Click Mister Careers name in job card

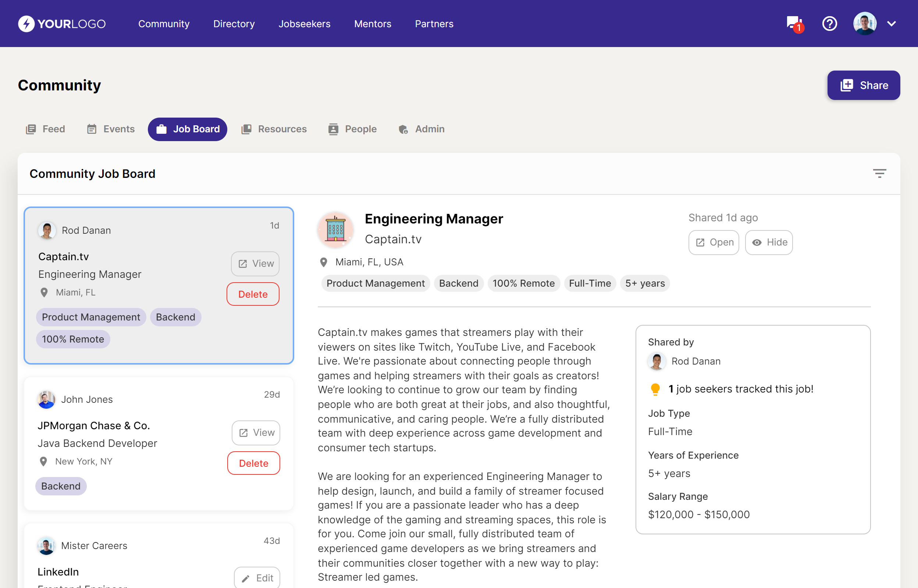pyautogui.click(x=94, y=546)
